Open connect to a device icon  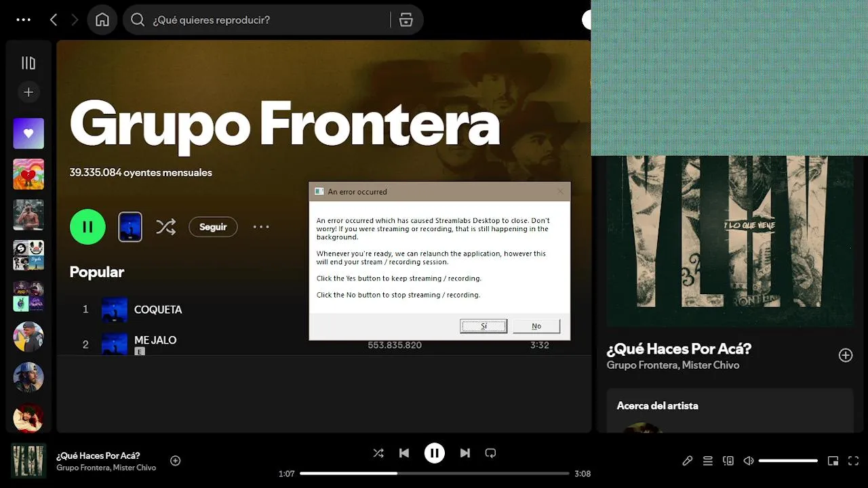[728, 461]
